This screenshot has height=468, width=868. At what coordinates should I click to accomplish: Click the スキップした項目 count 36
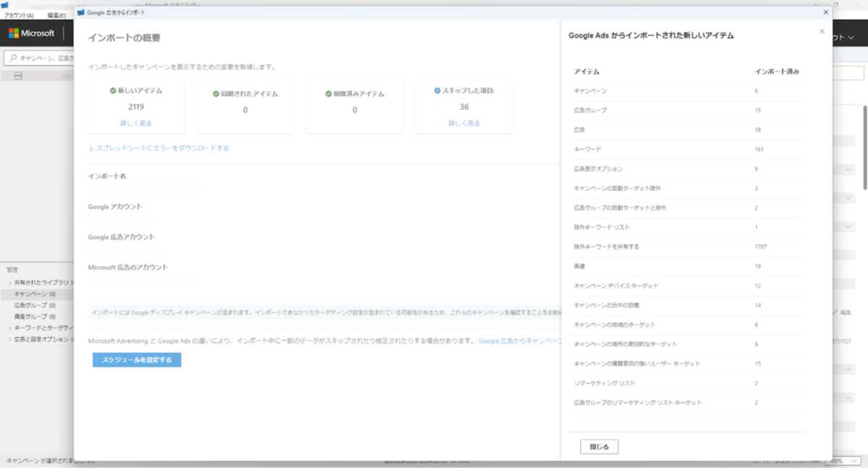pos(464,107)
